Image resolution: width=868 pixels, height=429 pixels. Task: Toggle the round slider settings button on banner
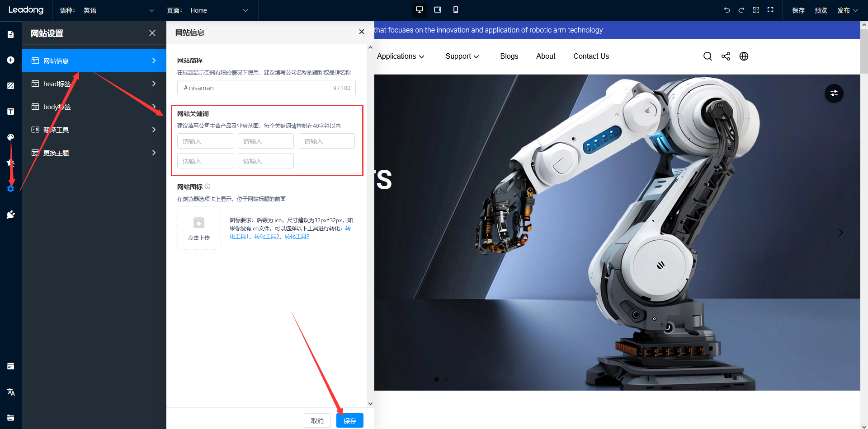click(x=834, y=93)
